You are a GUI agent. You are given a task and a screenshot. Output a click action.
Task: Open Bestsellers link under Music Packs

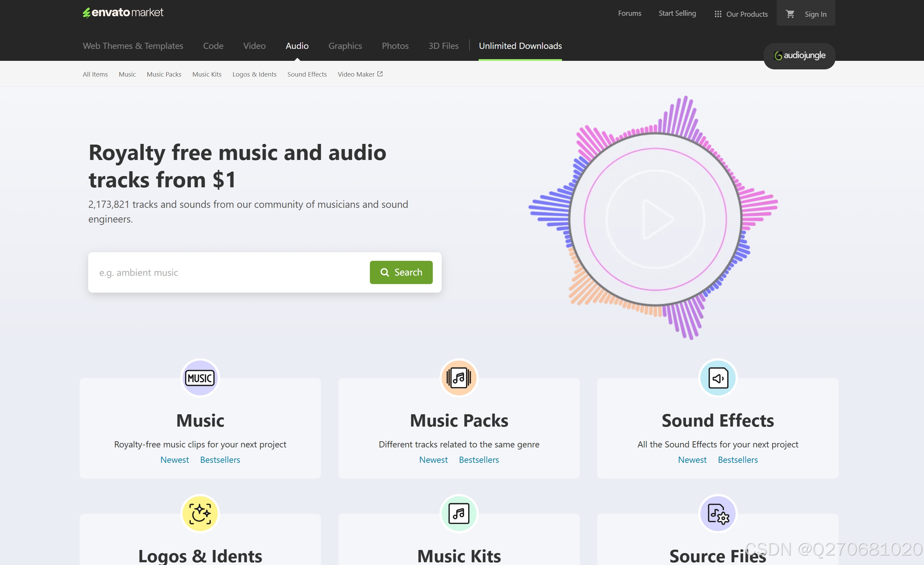click(479, 460)
